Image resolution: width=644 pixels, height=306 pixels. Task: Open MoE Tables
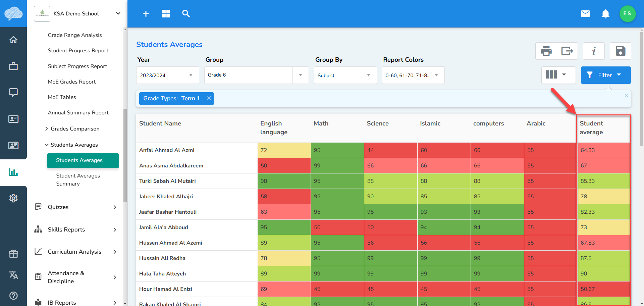62,97
